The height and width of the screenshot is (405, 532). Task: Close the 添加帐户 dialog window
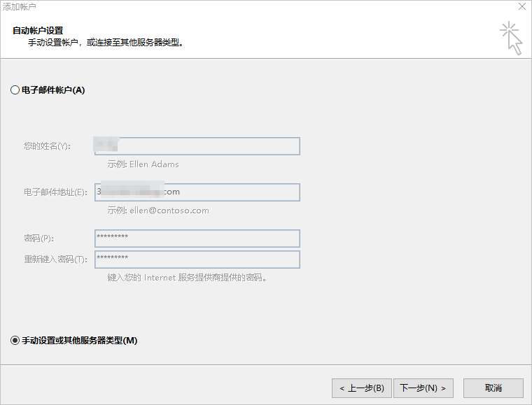pyautogui.click(x=521, y=6)
